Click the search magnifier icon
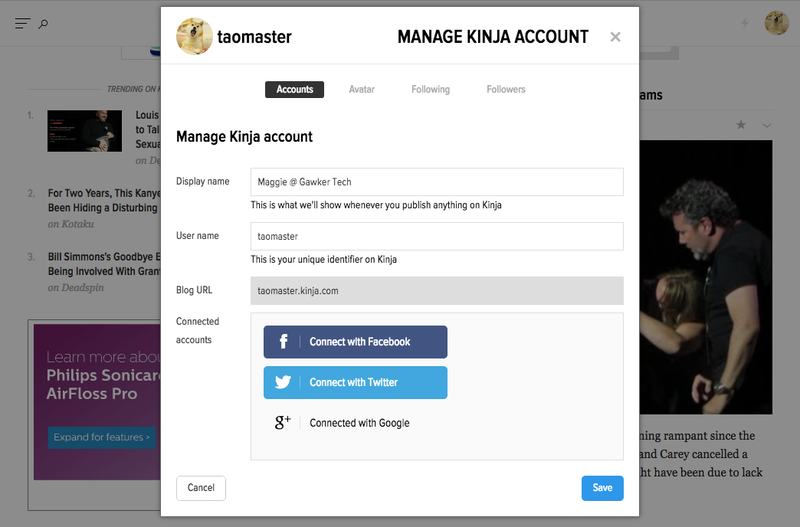This screenshot has height=527, width=800. coord(43,23)
